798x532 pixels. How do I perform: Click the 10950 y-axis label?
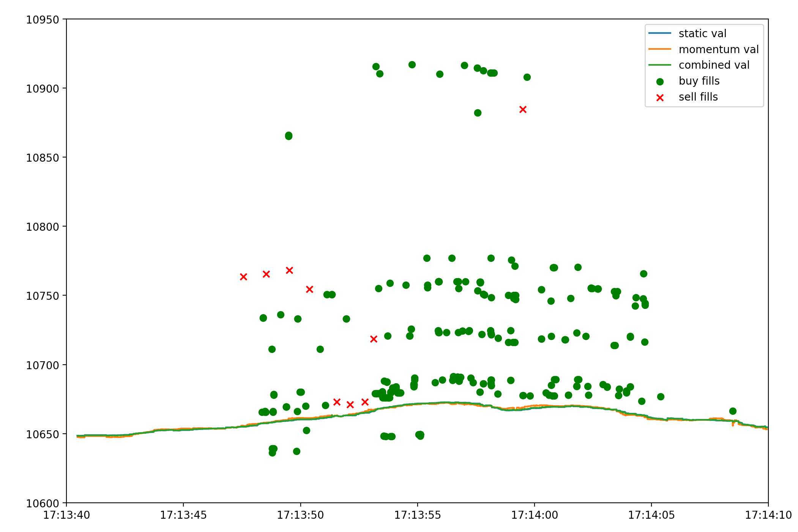coord(43,19)
